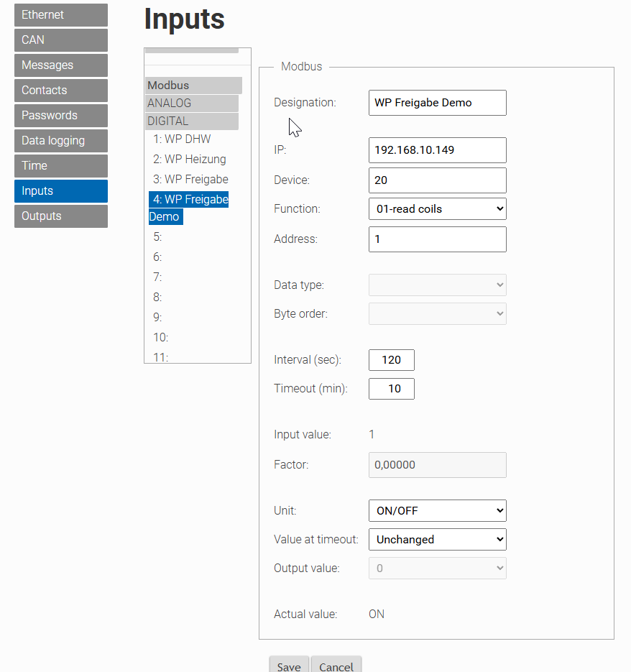Focus the IP address field
This screenshot has width=631, height=672.
(x=437, y=150)
